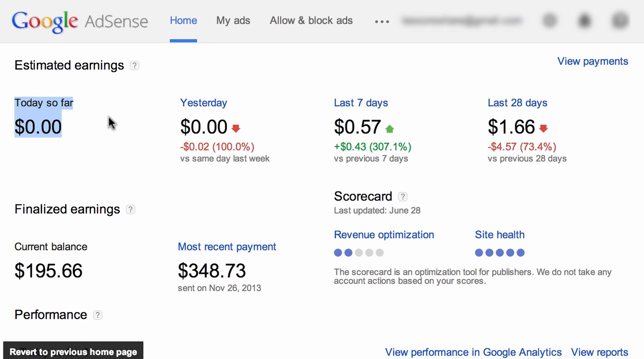Open help icon beside Performance
The image size is (644, 359).
pos(98,315)
